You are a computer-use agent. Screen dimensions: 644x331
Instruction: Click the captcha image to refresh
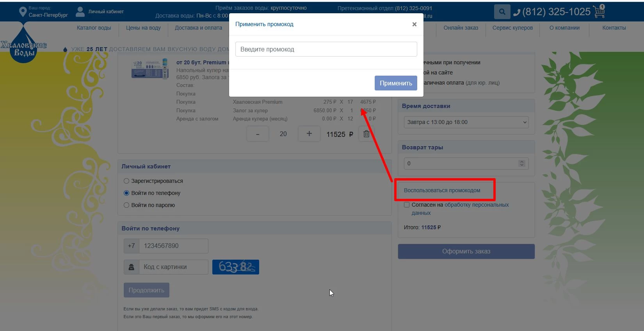(x=235, y=267)
